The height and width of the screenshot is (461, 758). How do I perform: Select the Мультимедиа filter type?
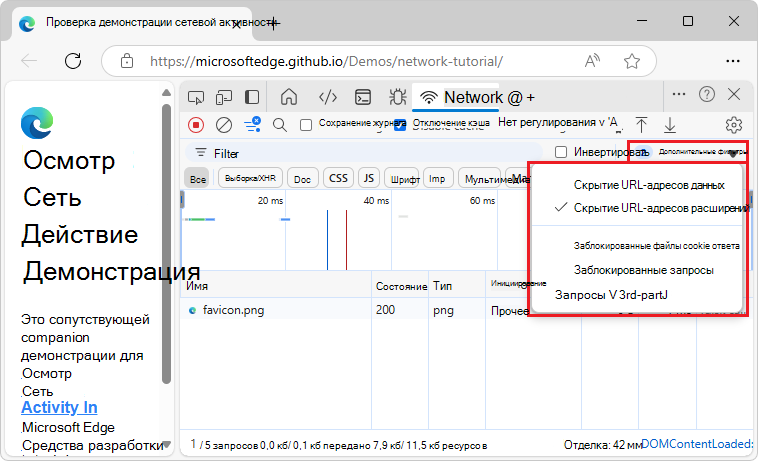click(x=480, y=179)
